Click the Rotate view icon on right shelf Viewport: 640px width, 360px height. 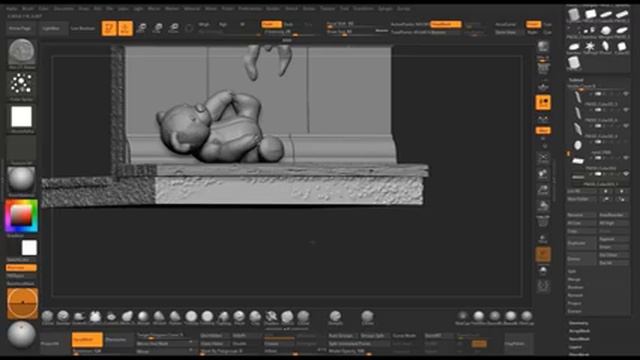pos(543,206)
